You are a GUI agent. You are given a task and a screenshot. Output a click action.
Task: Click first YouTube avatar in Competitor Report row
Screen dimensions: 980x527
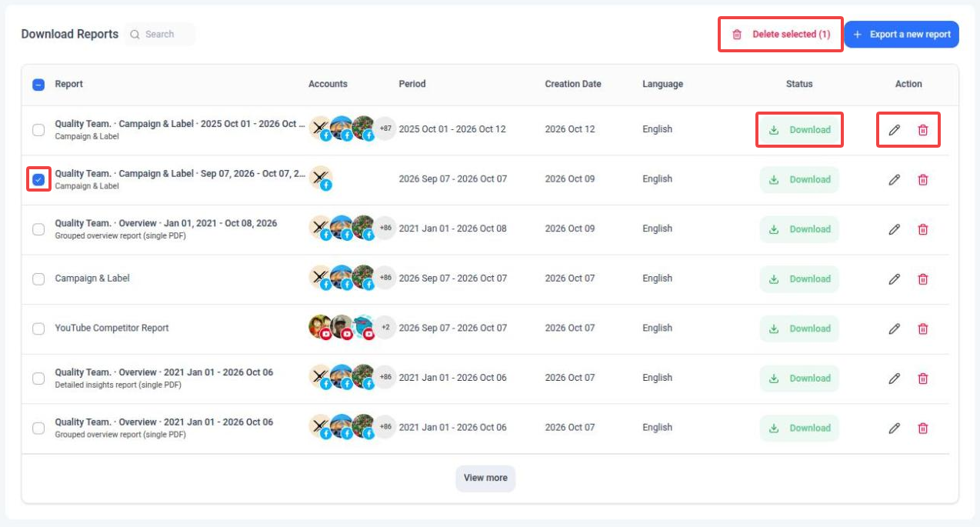320,327
